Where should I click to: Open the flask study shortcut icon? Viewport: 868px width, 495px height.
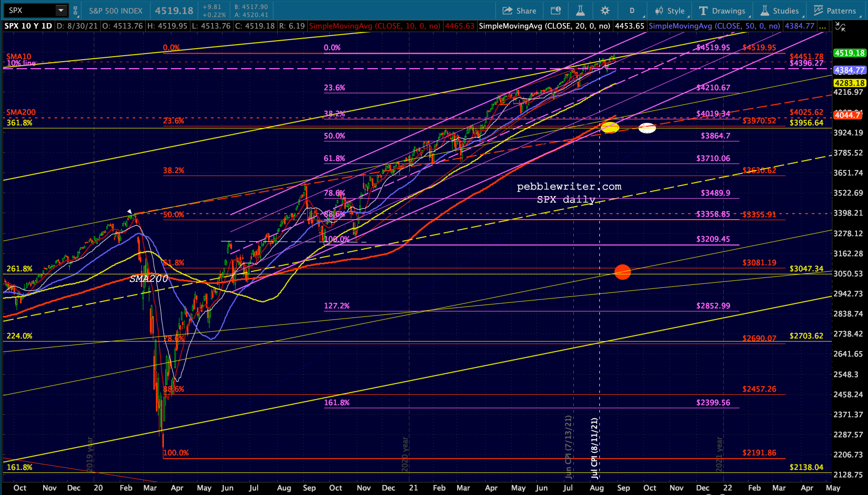pyautogui.click(x=580, y=11)
